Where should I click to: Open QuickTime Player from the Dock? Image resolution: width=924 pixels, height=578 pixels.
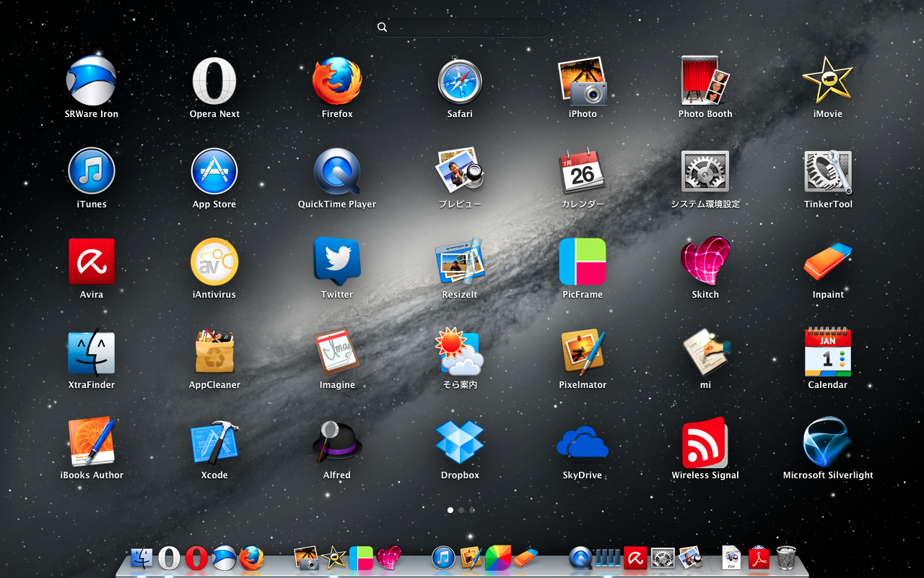(580, 558)
